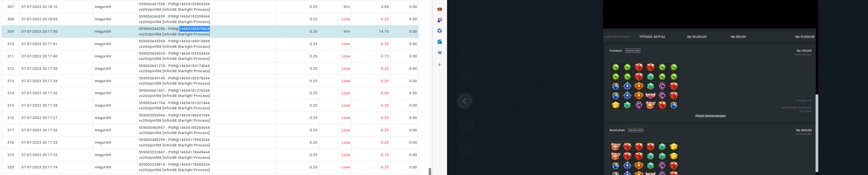The height and width of the screenshot is (175, 868).
Task: Click timestamp 07-07-2023 20:18:05
Action: point(40,19)
